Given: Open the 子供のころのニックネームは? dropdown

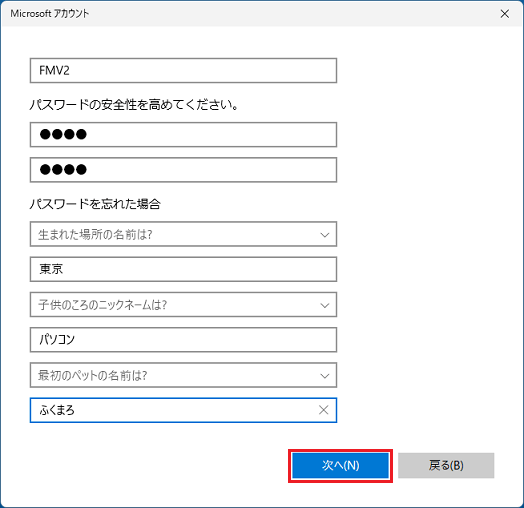Looking at the screenshot, I should click(183, 304).
